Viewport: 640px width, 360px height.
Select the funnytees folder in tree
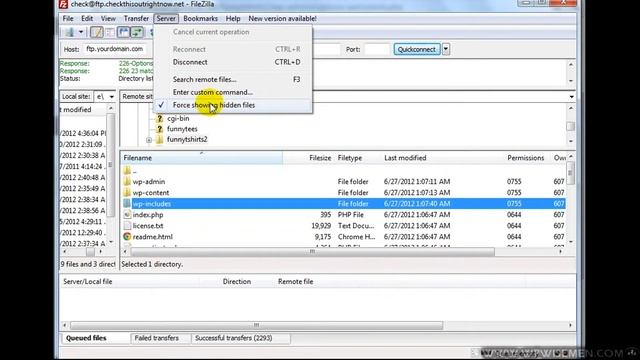pyautogui.click(x=182, y=129)
